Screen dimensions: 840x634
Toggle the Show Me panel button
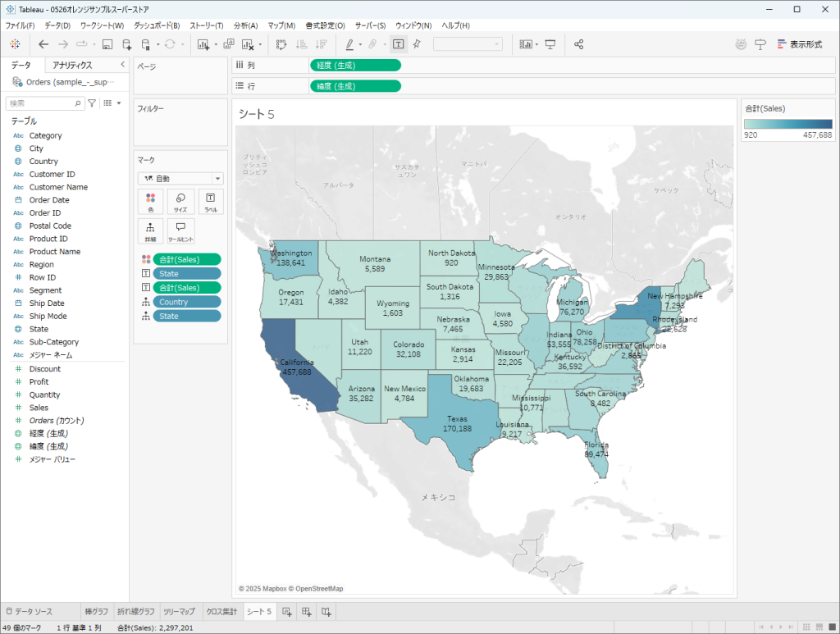coord(796,44)
